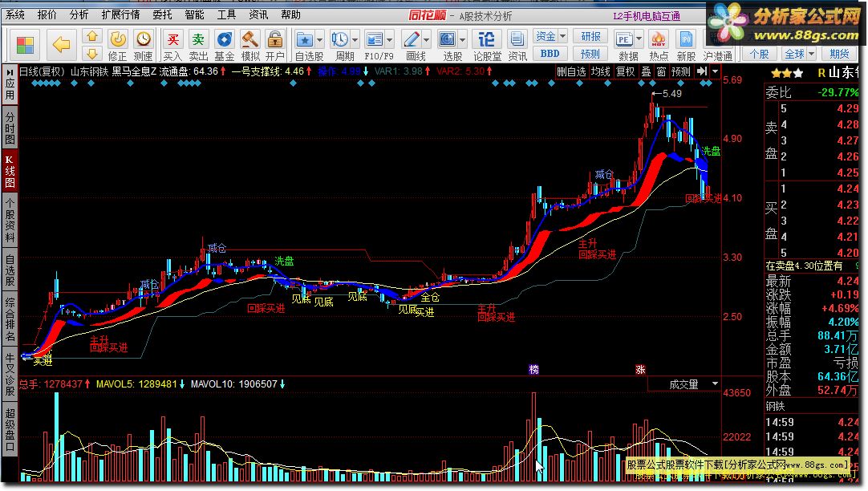The height and width of the screenshot is (491, 868).
Task: Toggle the 均线 moving average button
Action: 601,71
